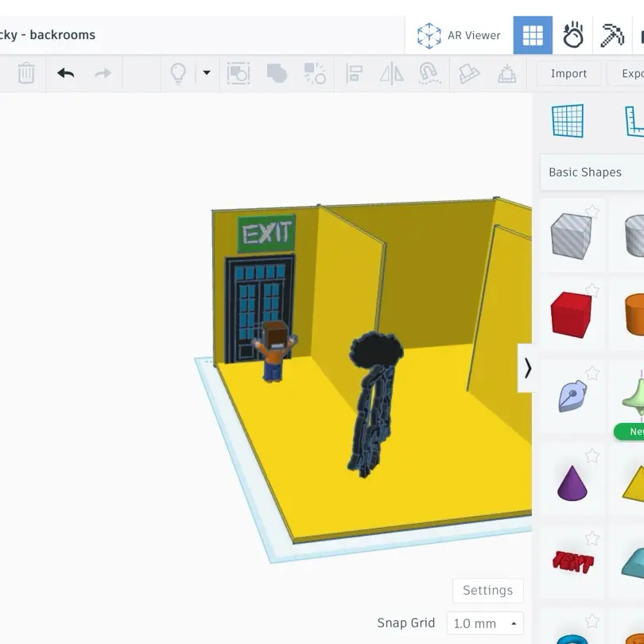
Task: Open the Basic Shapes category dropdown
Action: click(592, 172)
